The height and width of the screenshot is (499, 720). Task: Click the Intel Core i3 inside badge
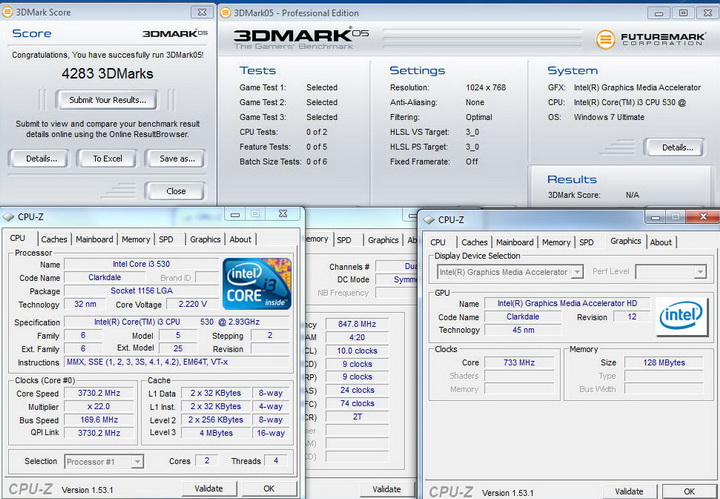[x=257, y=284]
